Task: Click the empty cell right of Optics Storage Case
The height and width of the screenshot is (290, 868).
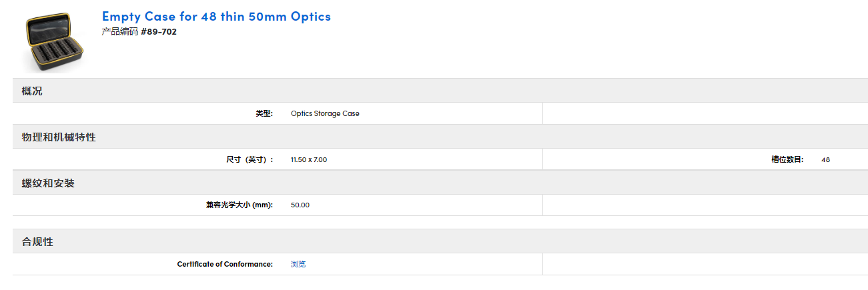Action: click(705, 113)
